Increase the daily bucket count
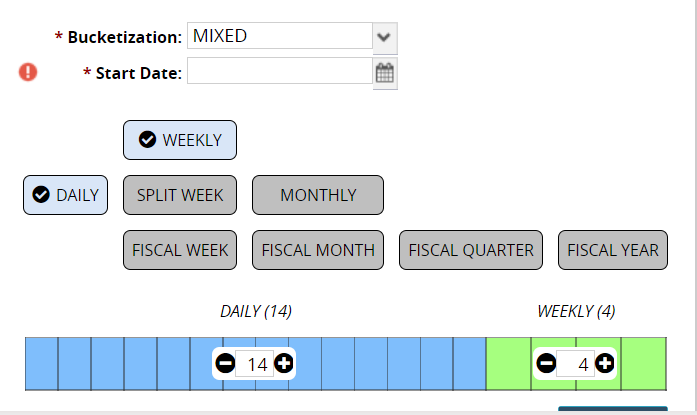This screenshot has width=697, height=415. (x=284, y=363)
